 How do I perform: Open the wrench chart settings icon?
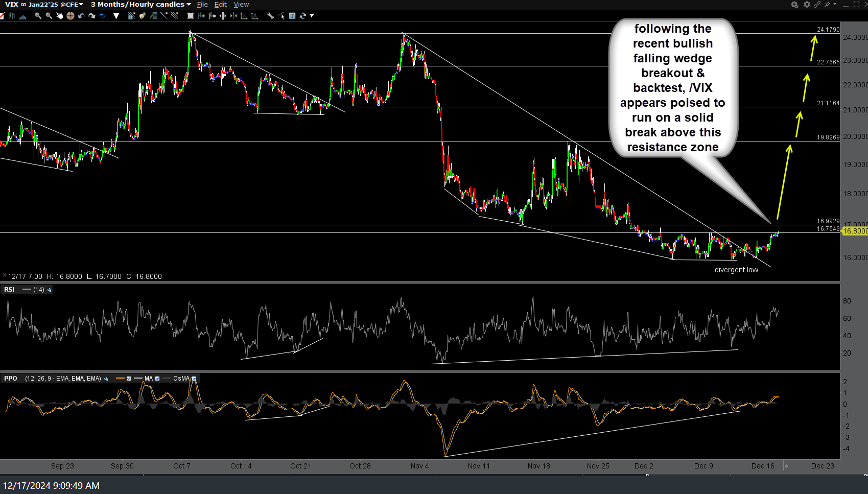pos(270,16)
